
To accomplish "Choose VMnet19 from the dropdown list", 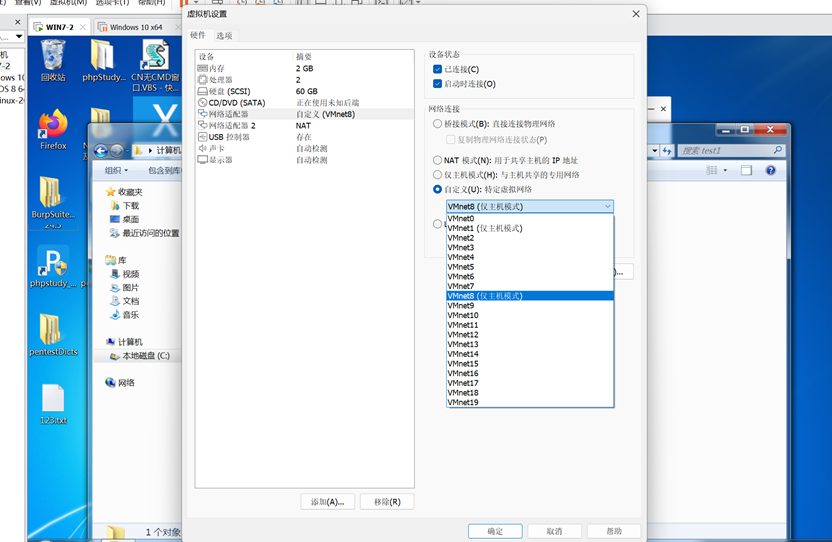I will click(530, 402).
